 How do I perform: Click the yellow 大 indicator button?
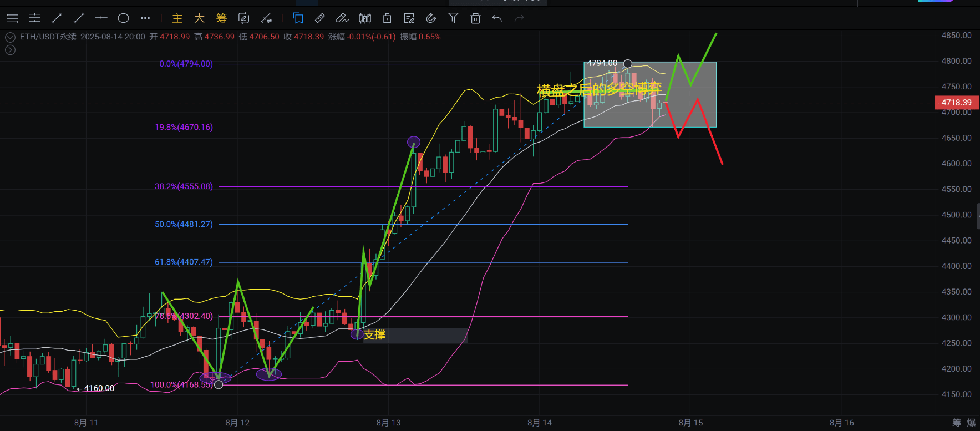[x=200, y=18]
